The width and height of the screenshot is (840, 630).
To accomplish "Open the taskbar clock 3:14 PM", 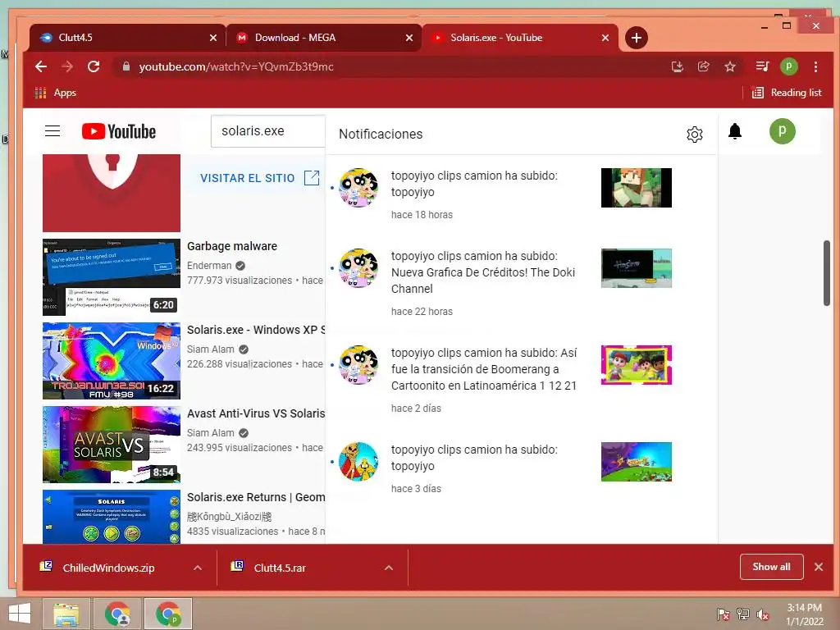I will (804, 614).
